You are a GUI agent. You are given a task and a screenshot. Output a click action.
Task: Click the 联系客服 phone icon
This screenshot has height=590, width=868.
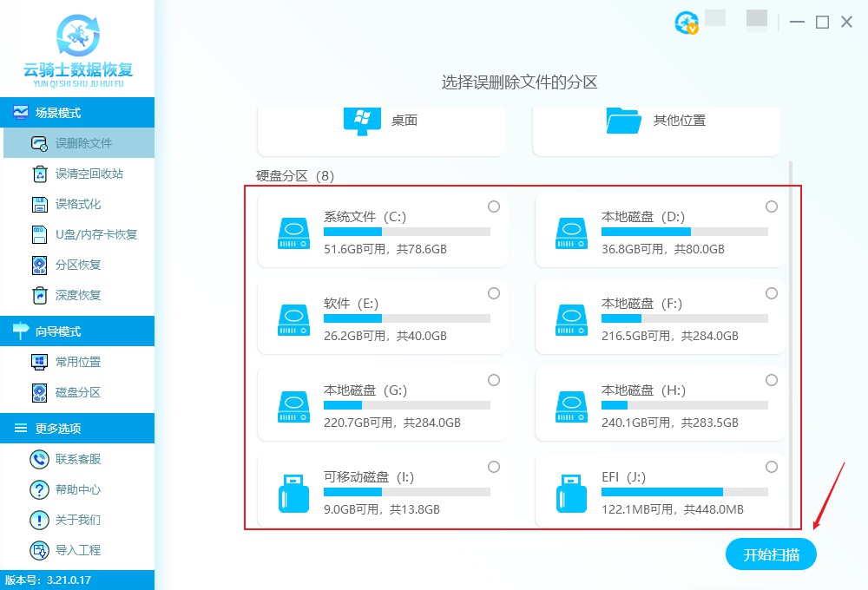pos(39,459)
